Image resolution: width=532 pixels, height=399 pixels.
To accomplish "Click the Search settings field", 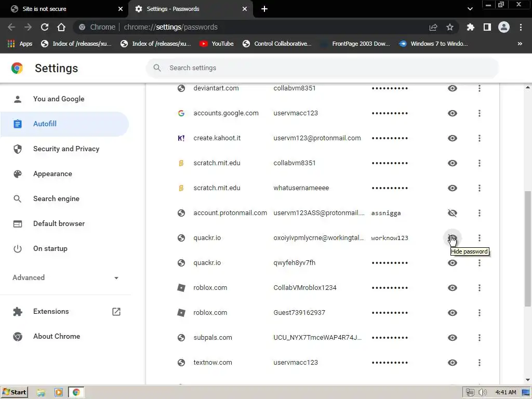I will (x=322, y=68).
